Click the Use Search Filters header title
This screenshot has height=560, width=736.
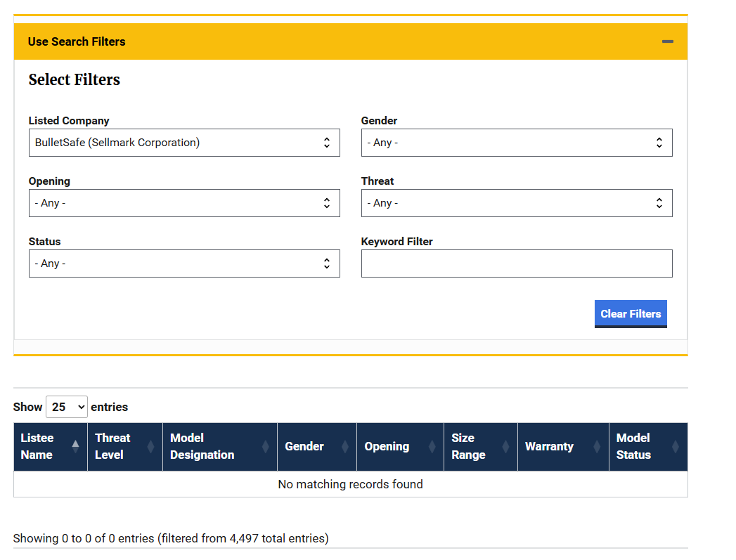tap(77, 41)
